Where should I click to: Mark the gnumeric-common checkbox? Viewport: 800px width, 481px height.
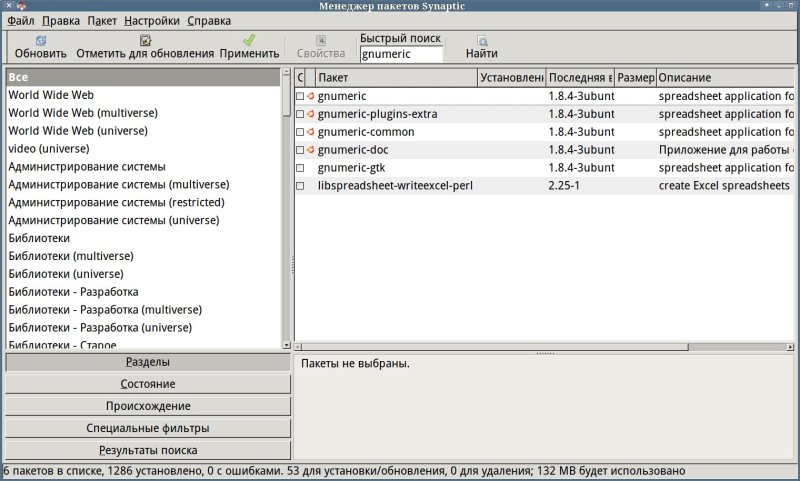click(x=300, y=132)
